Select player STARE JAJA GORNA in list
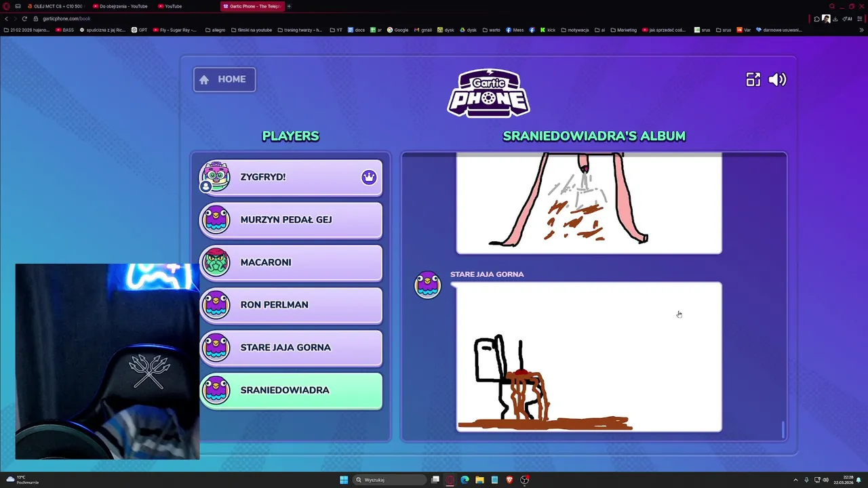The image size is (868, 488). tap(291, 348)
